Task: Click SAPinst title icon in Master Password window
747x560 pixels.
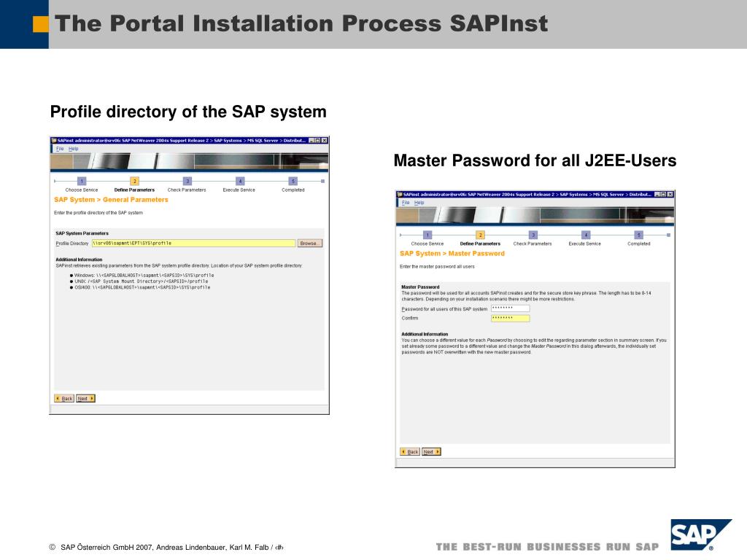Action: (x=400, y=194)
